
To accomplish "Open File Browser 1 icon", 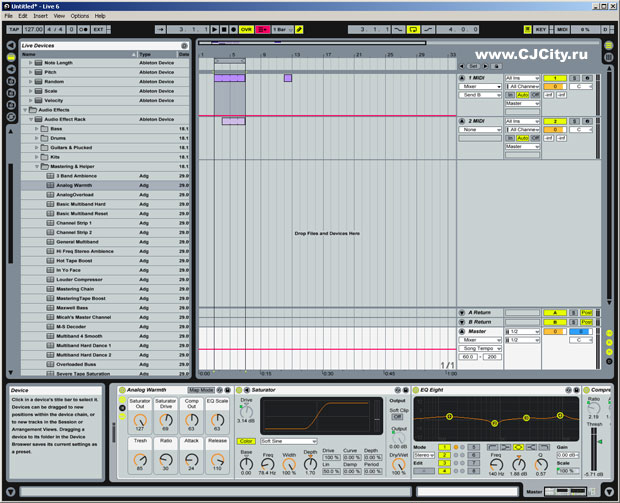I will tap(11, 81).
